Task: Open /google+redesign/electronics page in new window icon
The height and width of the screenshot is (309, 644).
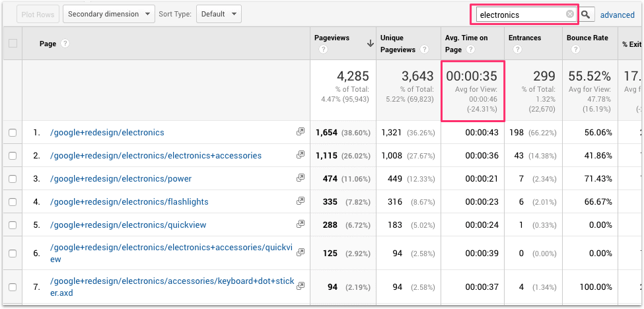Action: [301, 132]
